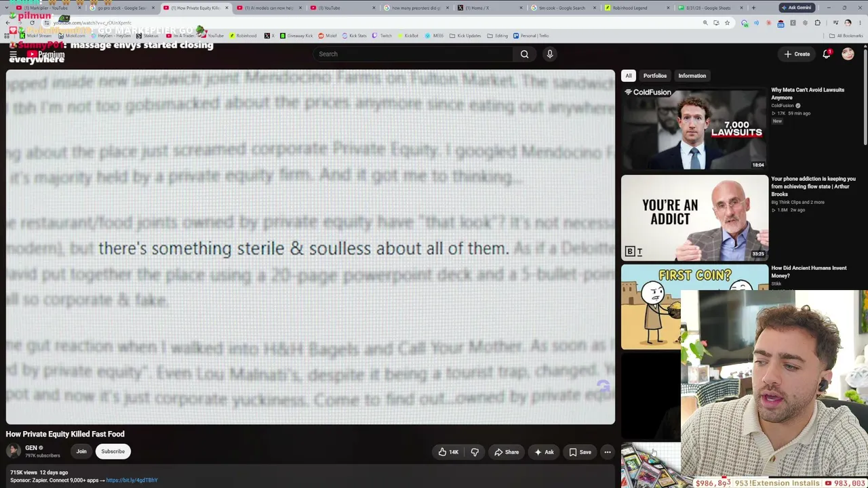Bookmark this page with the star icon
868x488 pixels.
tap(727, 23)
